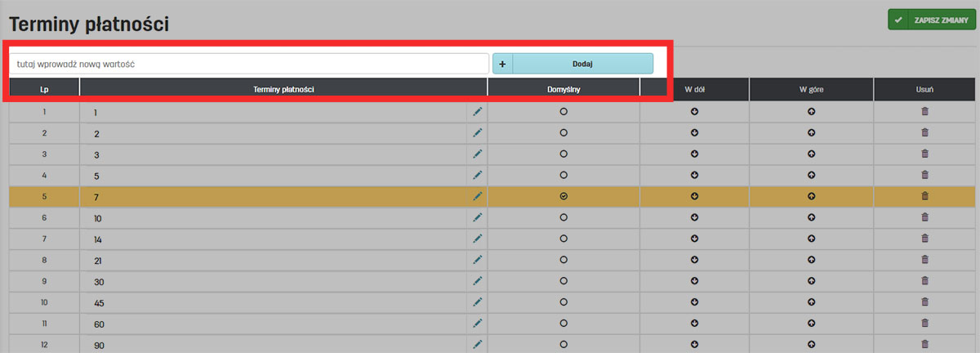Move the highlighted term 7 down
The image size is (980, 353).
pos(694,196)
